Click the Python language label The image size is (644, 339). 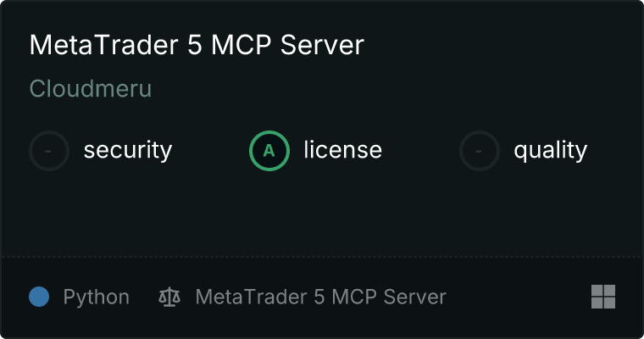[96, 297]
